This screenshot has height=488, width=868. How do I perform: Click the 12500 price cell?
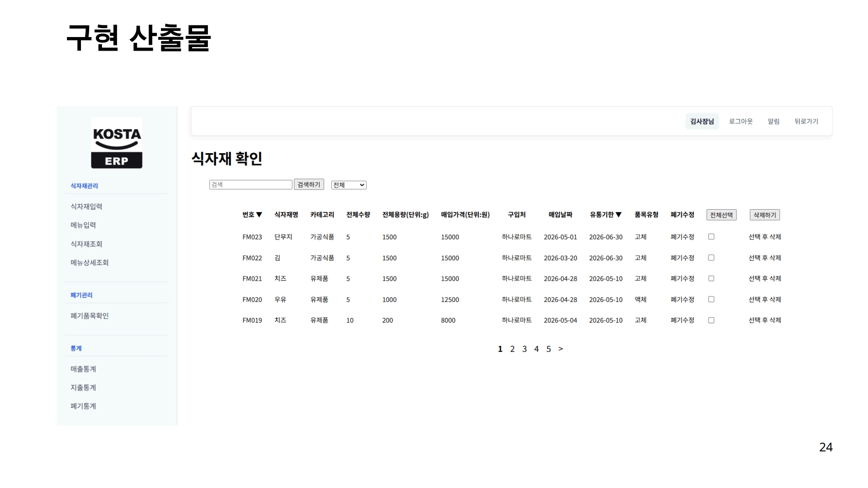pos(450,300)
